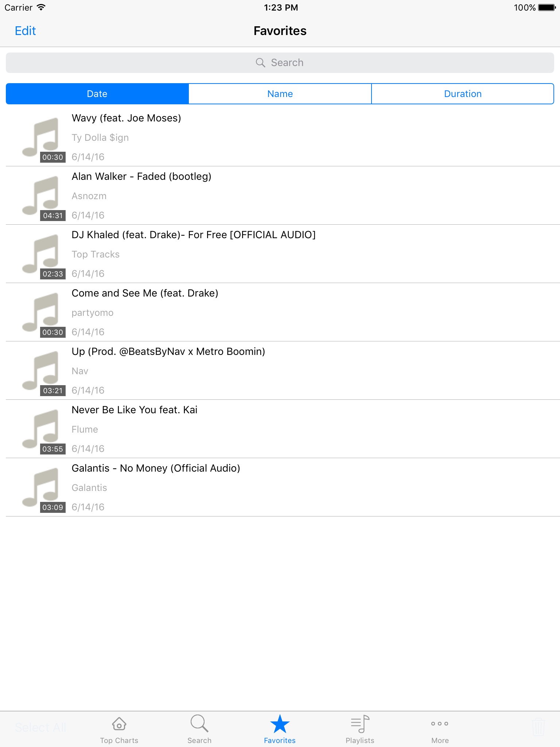Screen dimensions: 560x747
Task: Sort favorites by Duration
Action: coord(463,94)
